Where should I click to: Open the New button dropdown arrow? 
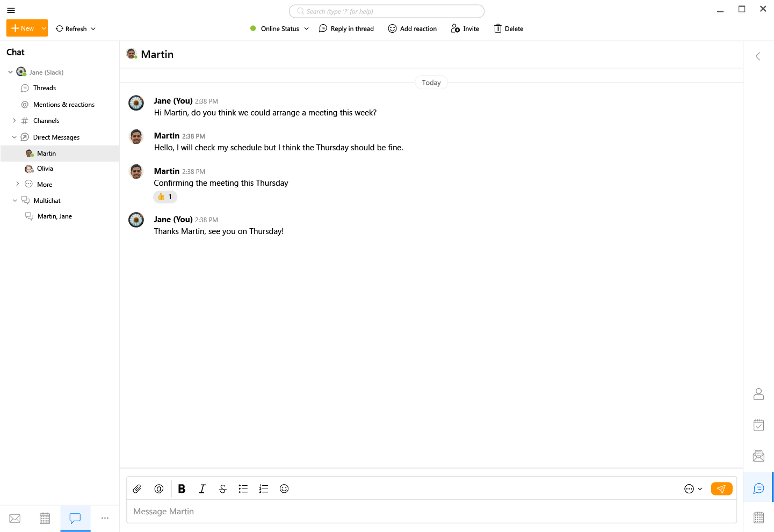point(44,28)
